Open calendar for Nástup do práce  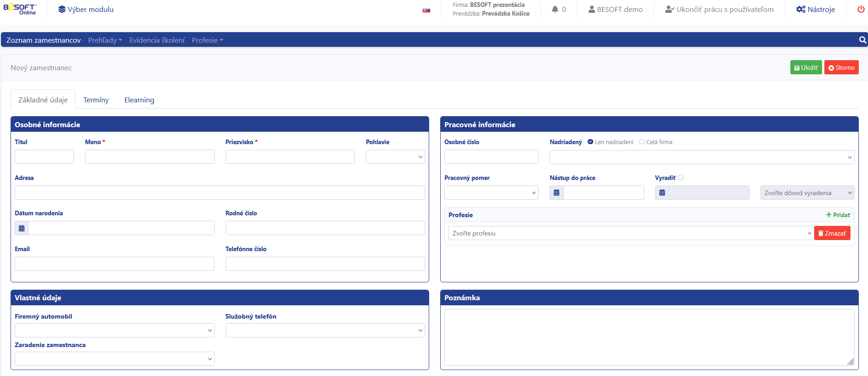pyautogui.click(x=556, y=193)
